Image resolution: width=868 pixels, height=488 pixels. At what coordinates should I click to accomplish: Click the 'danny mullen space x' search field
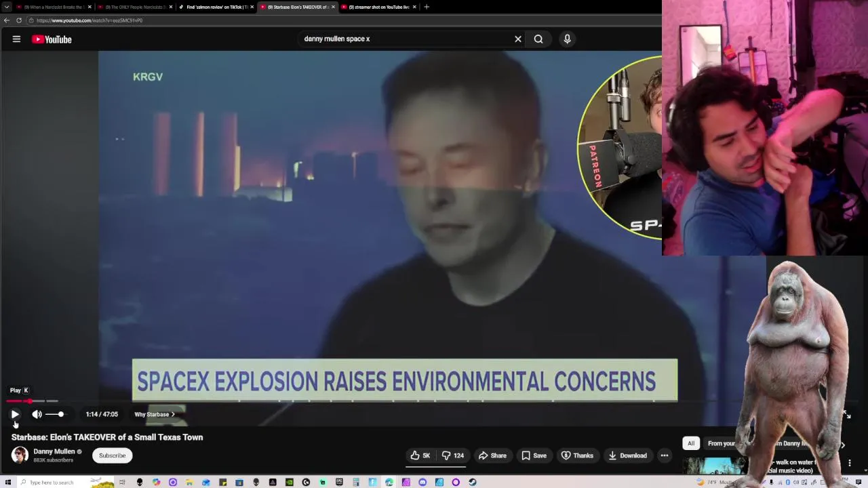pyautogui.click(x=406, y=39)
